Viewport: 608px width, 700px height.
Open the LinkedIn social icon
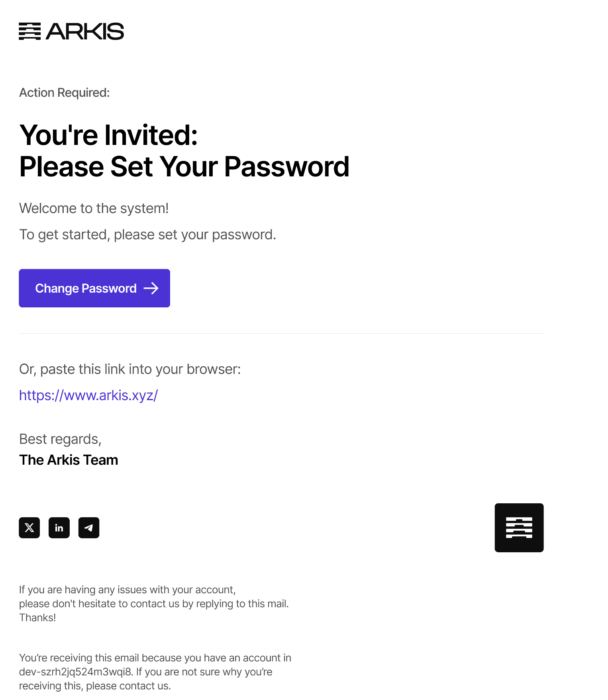59,528
